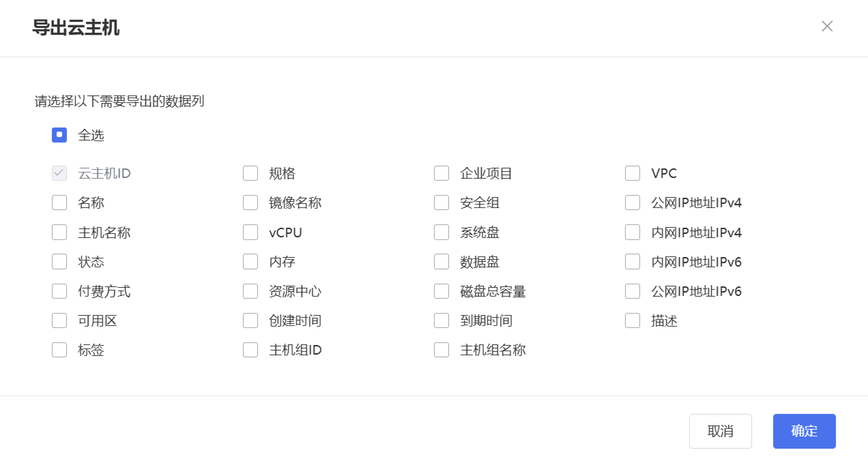
Task: Select the 镜像名称 checkbox
Action: (250, 203)
